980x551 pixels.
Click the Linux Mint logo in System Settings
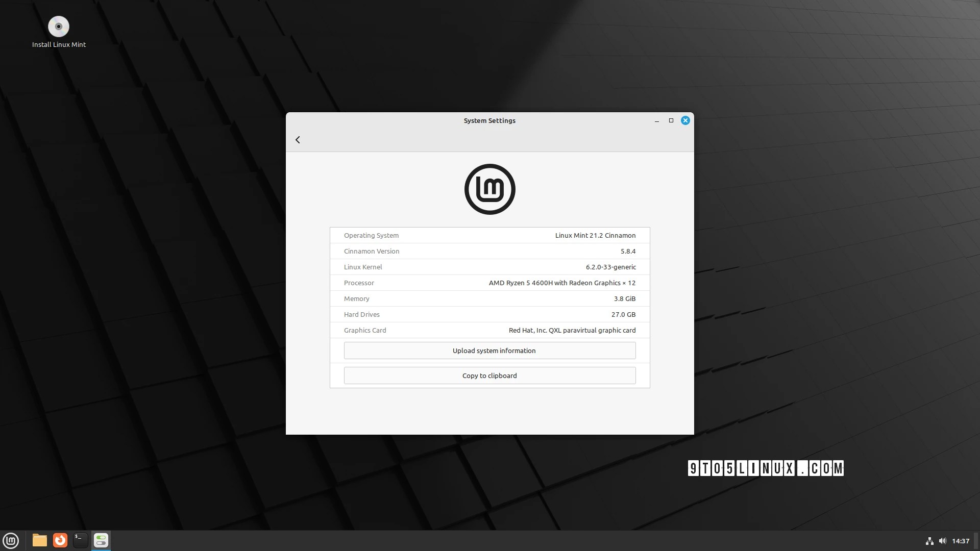[489, 189]
